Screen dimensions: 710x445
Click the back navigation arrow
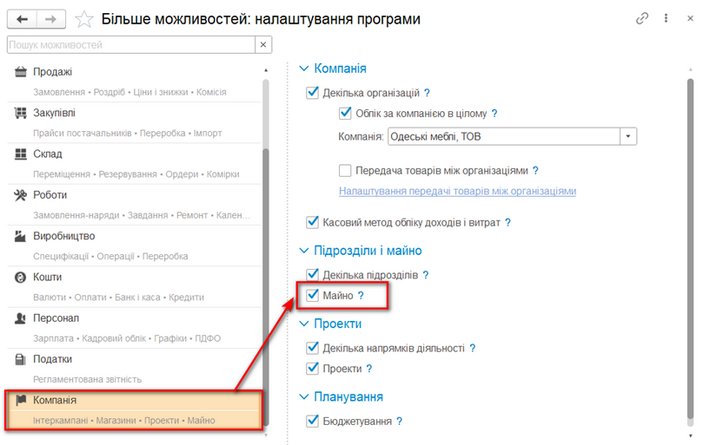(21, 19)
